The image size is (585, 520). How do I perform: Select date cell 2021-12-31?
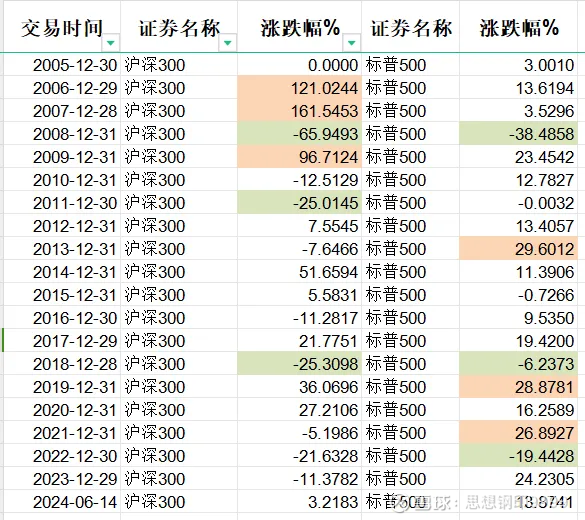tap(62, 433)
